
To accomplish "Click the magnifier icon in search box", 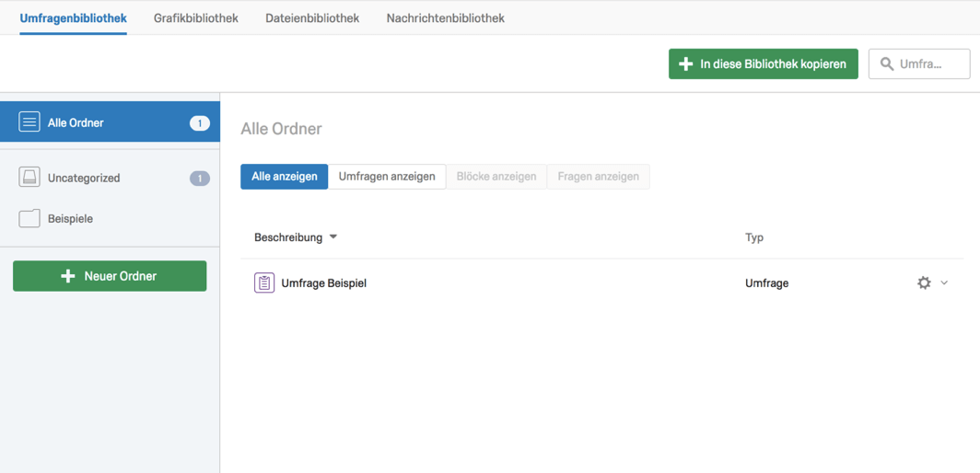I will point(886,63).
